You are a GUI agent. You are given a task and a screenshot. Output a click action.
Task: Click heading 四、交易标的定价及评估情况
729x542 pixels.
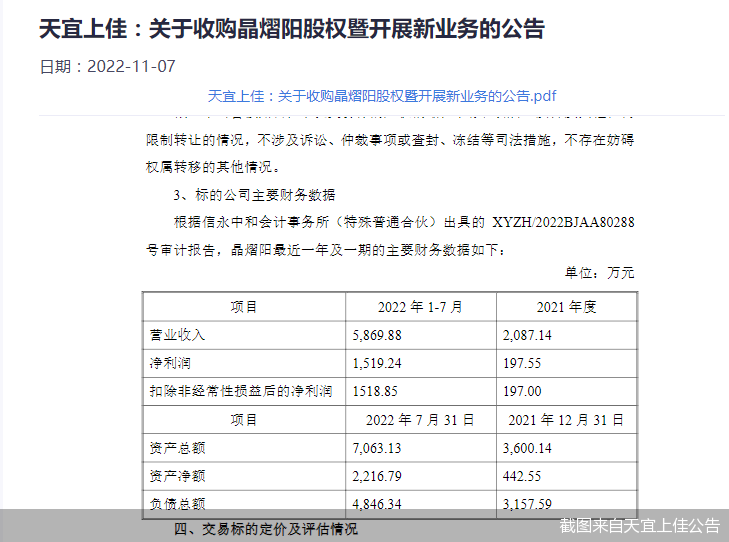coord(266,529)
